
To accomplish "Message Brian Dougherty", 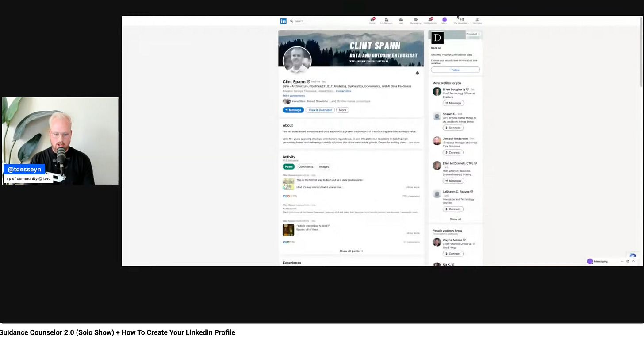I will (x=453, y=103).
